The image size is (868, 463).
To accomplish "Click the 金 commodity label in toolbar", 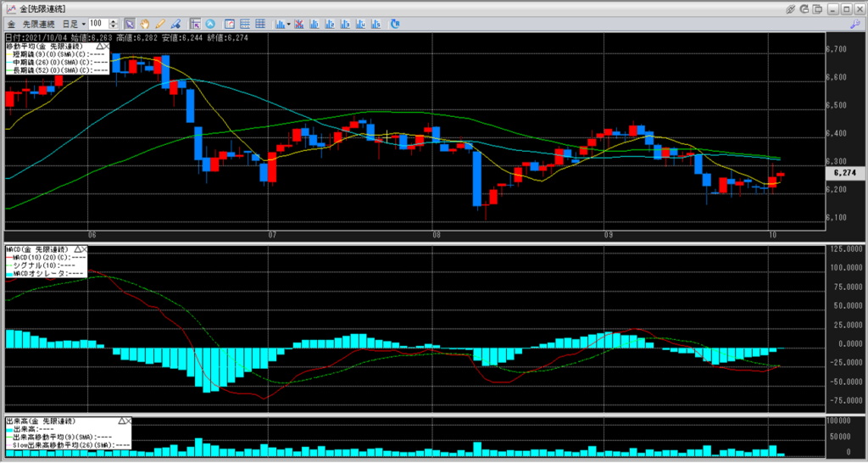I will (x=10, y=23).
